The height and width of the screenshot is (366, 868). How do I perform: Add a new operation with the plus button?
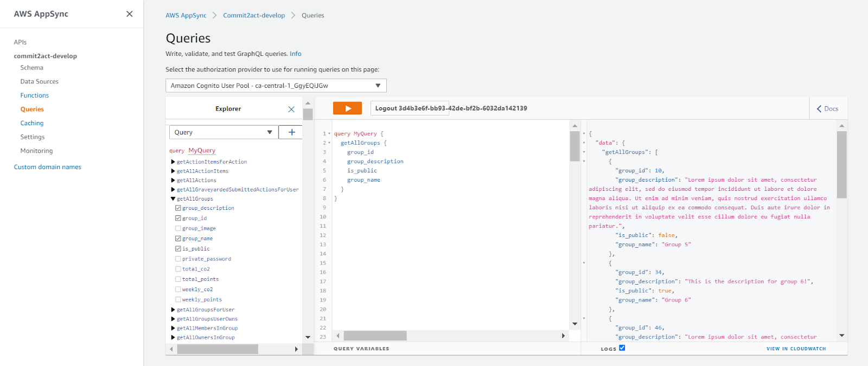(x=291, y=132)
